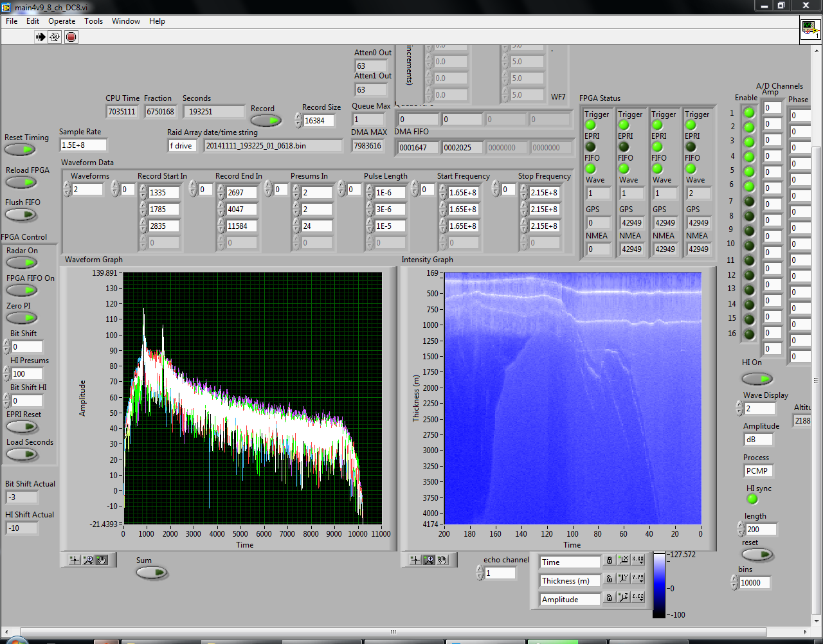Click the Run arrow in the toolbar
This screenshot has height=644, width=823.
[x=41, y=37]
